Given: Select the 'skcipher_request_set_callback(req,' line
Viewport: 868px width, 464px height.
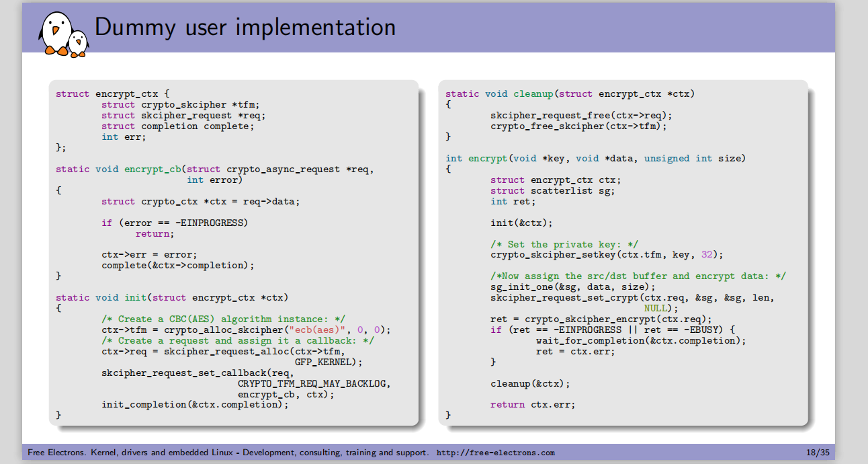Looking at the screenshot, I should tap(198, 373).
